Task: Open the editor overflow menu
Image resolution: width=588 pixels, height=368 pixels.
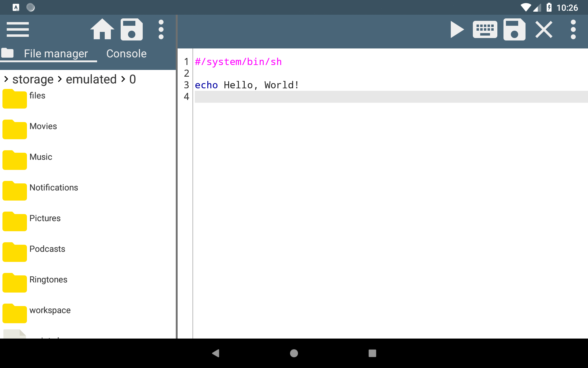Action: click(x=573, y=29)
